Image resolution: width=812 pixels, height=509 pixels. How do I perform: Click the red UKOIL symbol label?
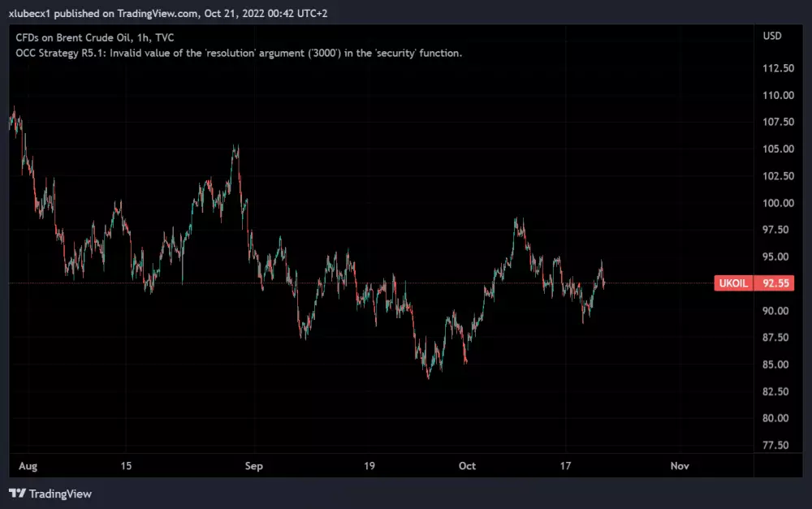click(x=730, y=283)
